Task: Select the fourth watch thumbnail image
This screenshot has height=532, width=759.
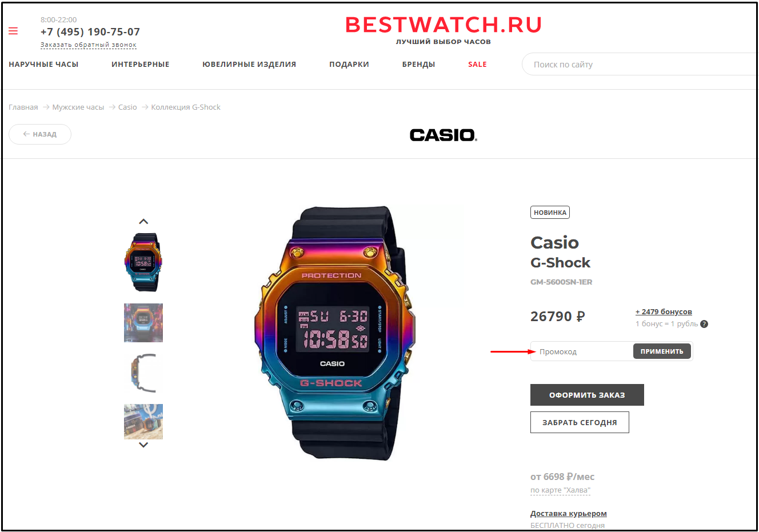Action: [x=143, y=422]
